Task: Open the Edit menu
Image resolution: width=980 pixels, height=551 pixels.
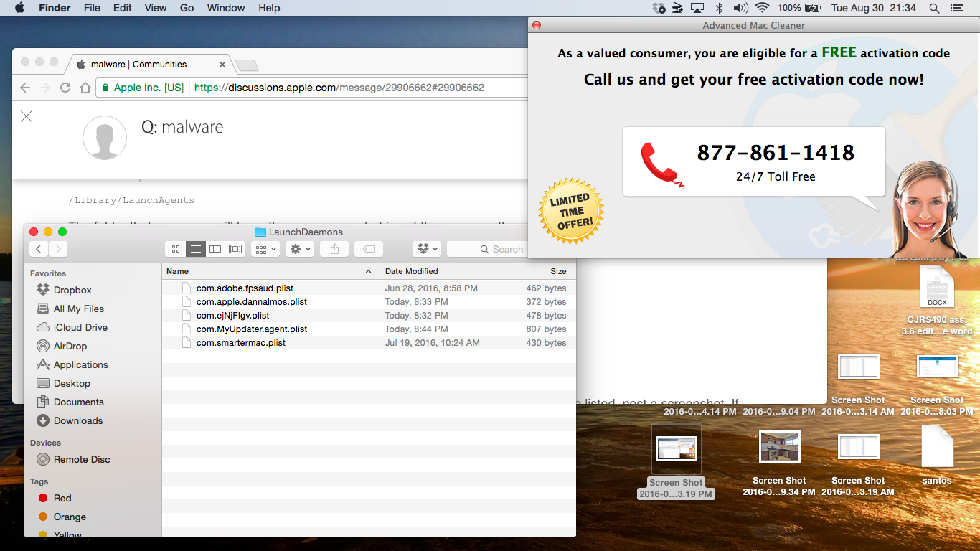Action: point(123,8)
